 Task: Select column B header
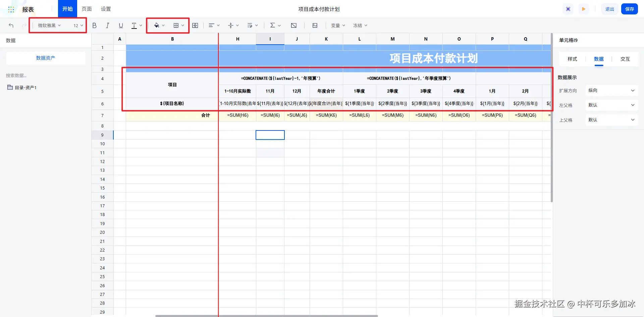pyautogui.click(x=172, y=39)
